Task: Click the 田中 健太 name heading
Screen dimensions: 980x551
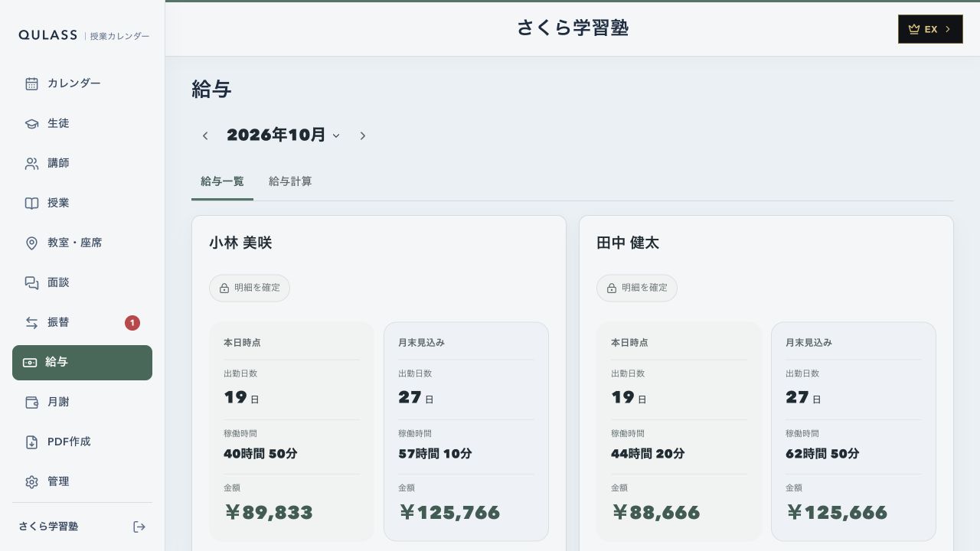Action: (x=628, y=243)
